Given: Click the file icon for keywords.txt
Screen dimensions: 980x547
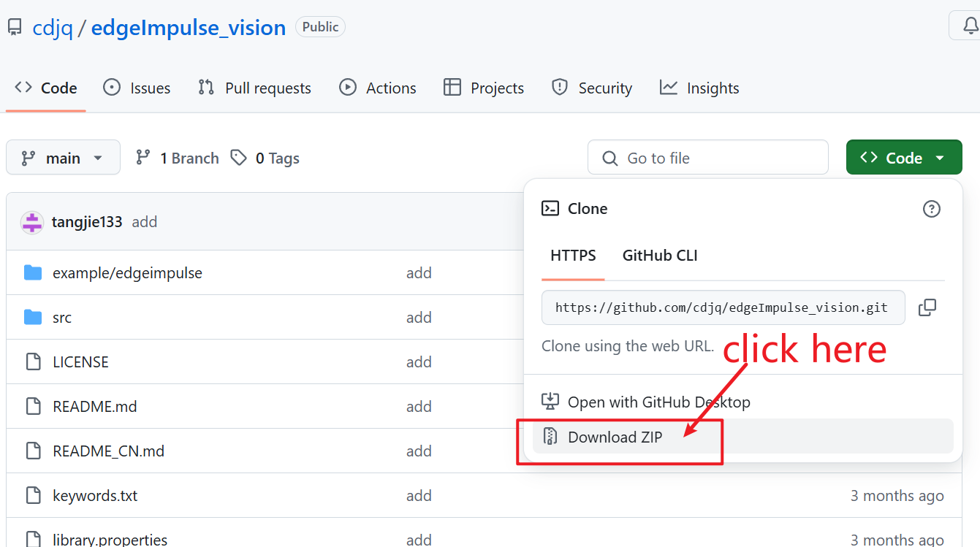Looking at the screenshot, I should click(33, 496).
